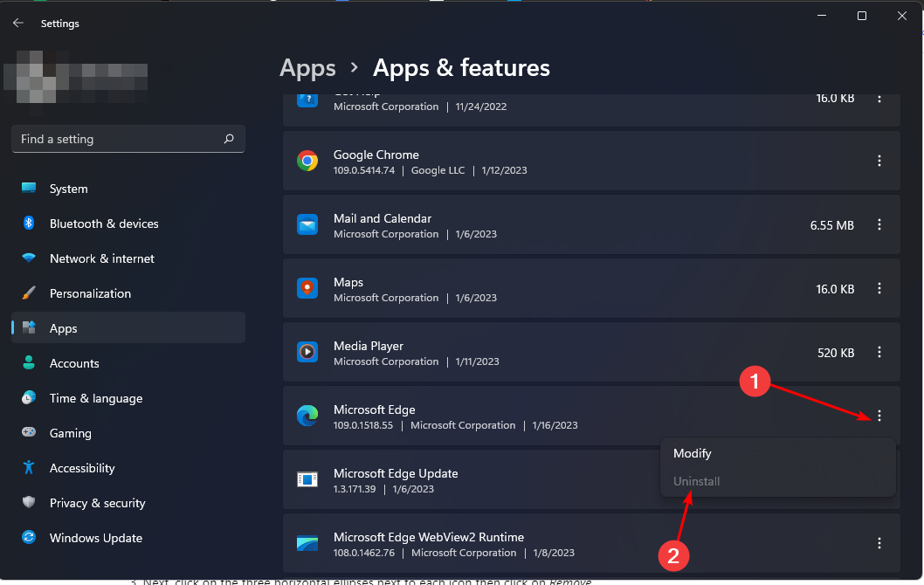Go to Network & internet
This screenshot has width=924, height=585.
coord(128,258)
